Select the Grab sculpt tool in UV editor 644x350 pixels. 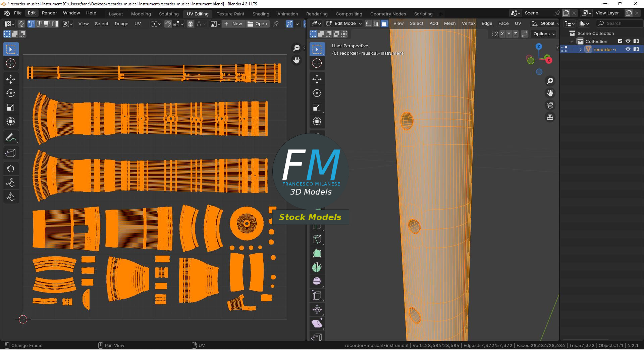tap(10, 169)
